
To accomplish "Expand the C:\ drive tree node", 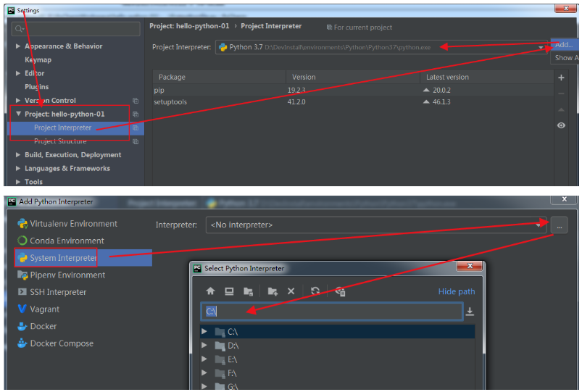I will point(205,332).
